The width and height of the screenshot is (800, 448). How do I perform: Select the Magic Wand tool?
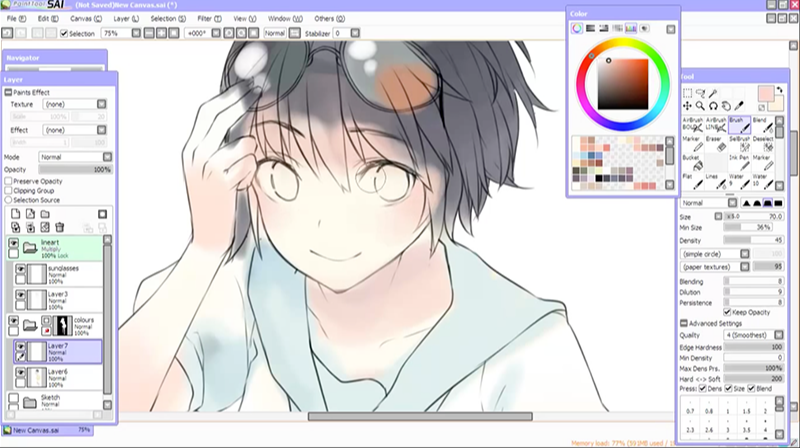click(713, 93)
